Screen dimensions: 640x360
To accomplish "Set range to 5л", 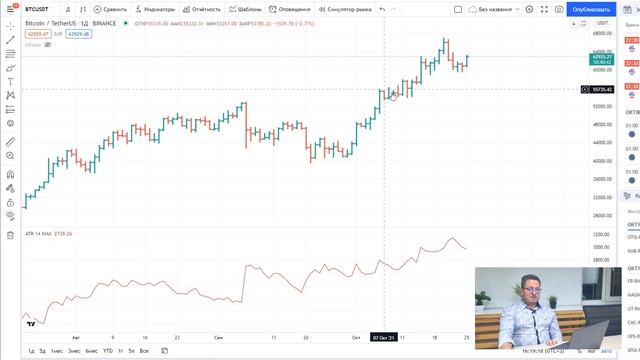I will click(x=131, y=351).
